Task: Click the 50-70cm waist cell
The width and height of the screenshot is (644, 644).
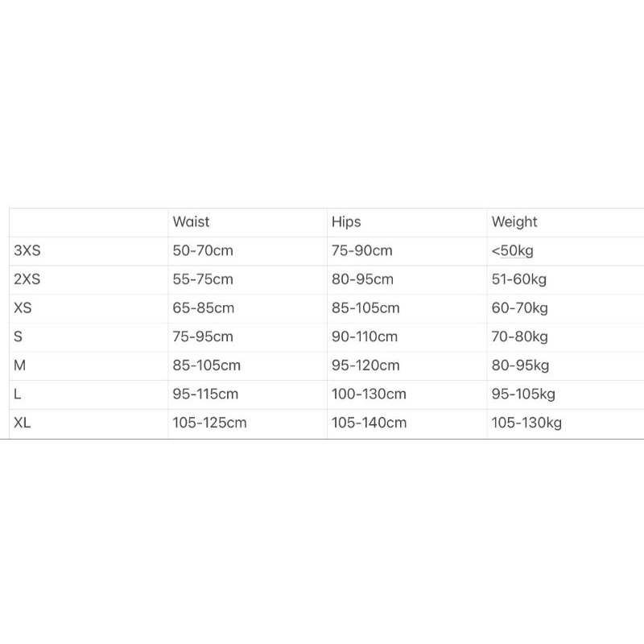Action: click(x=203, y=250)
